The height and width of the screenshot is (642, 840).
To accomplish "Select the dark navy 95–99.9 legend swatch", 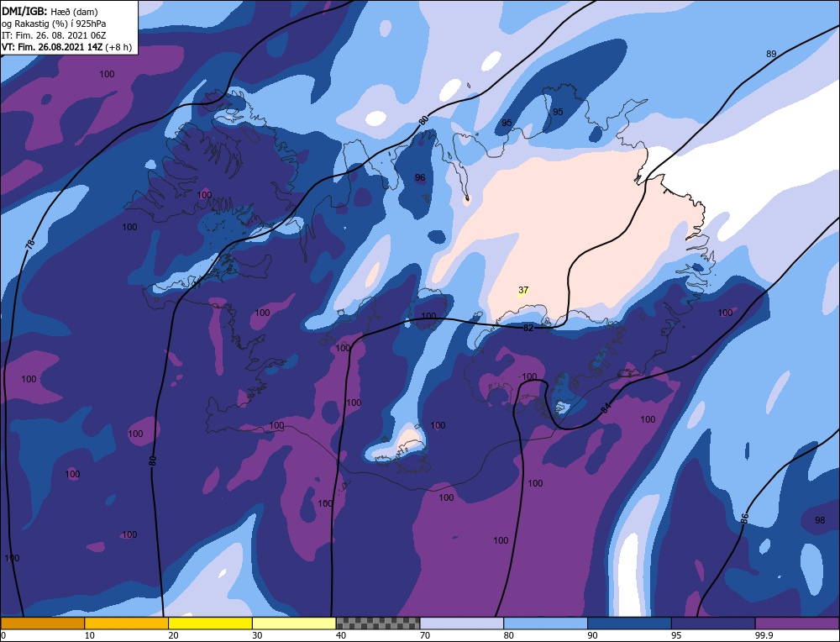I will click(713, 624).
